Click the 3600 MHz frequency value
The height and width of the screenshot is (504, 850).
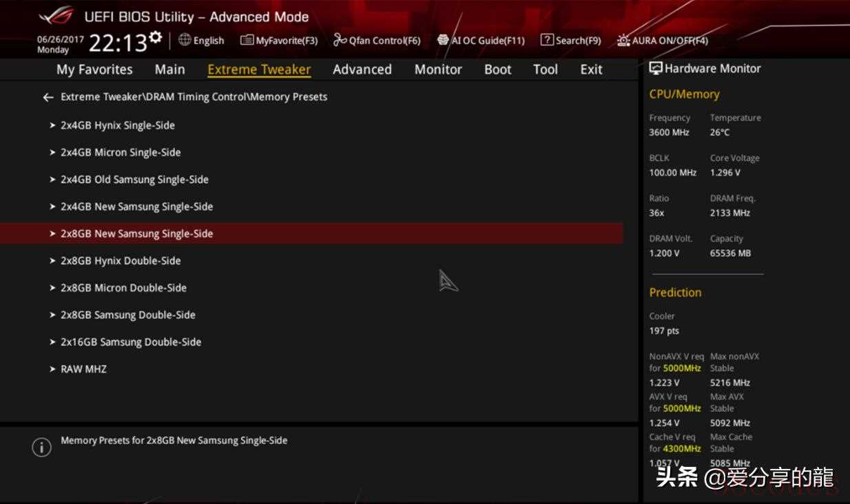click(670, 132)
